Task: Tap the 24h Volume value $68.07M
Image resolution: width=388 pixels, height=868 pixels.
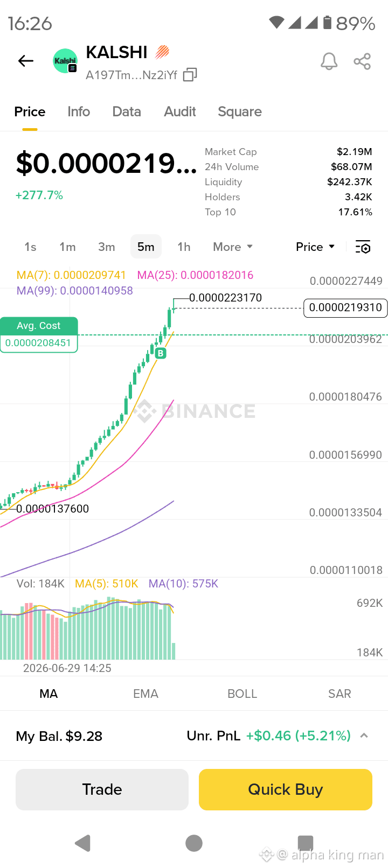Action: tap(351, 167)
